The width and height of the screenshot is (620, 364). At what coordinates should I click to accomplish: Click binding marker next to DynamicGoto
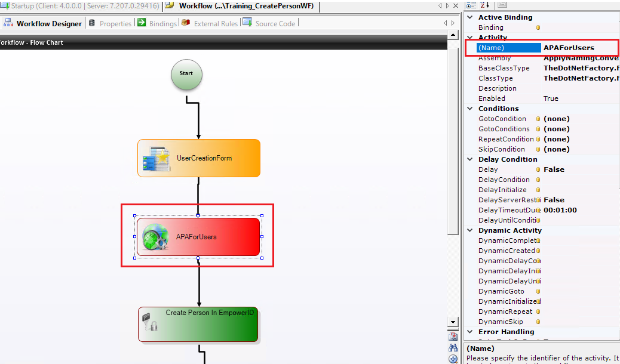[x=538, y=291]
